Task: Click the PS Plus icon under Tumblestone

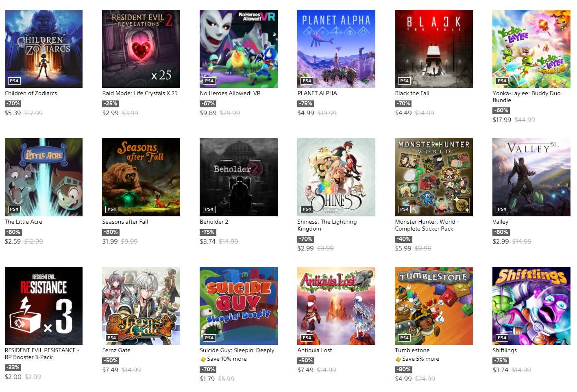Action: click(x=398, y=359)
